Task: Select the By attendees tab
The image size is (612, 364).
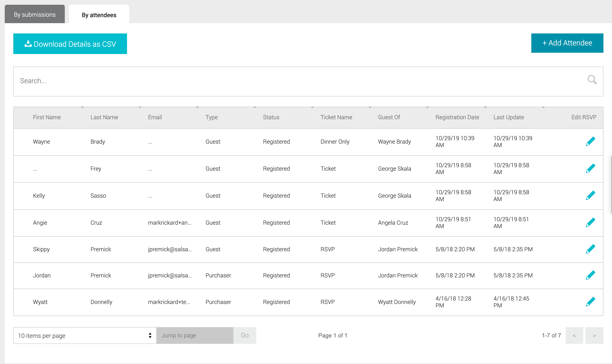Action: pyautogui.click(x=99, y=15)
